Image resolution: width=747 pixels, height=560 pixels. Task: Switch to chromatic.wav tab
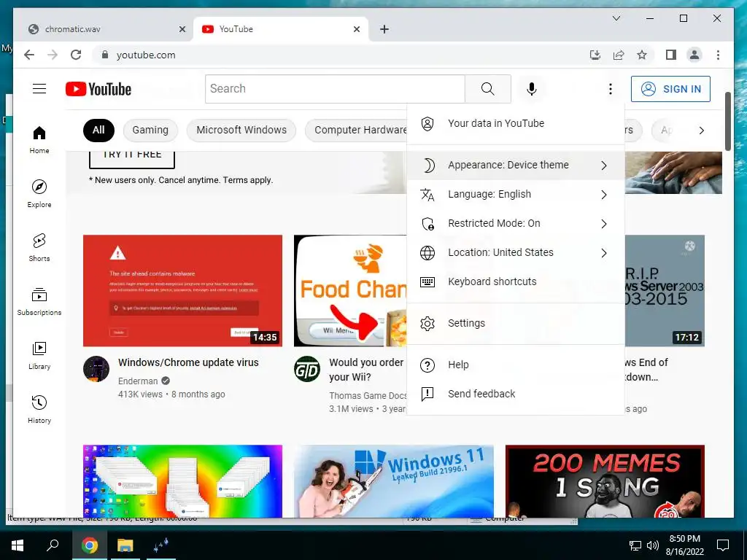[103, 29]
